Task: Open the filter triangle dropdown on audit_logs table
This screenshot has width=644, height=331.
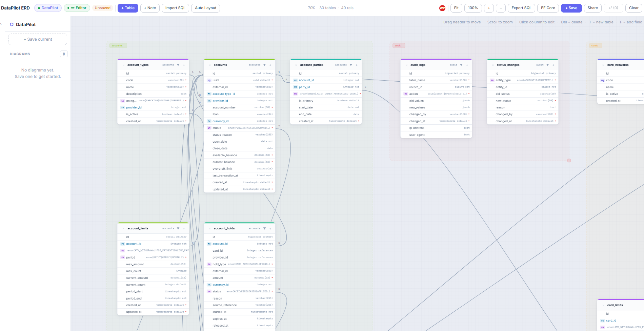Action: tap(460, 65)
